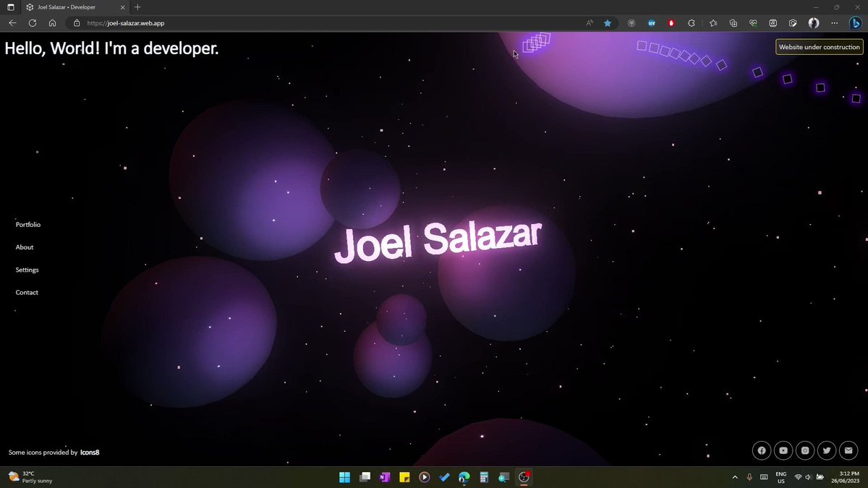
Task: Click the favorites star in address bar
Action: click(608, 22)
